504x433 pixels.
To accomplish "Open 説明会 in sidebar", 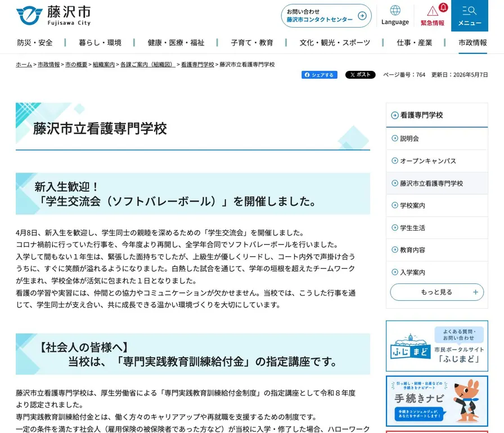I will 437,138.
